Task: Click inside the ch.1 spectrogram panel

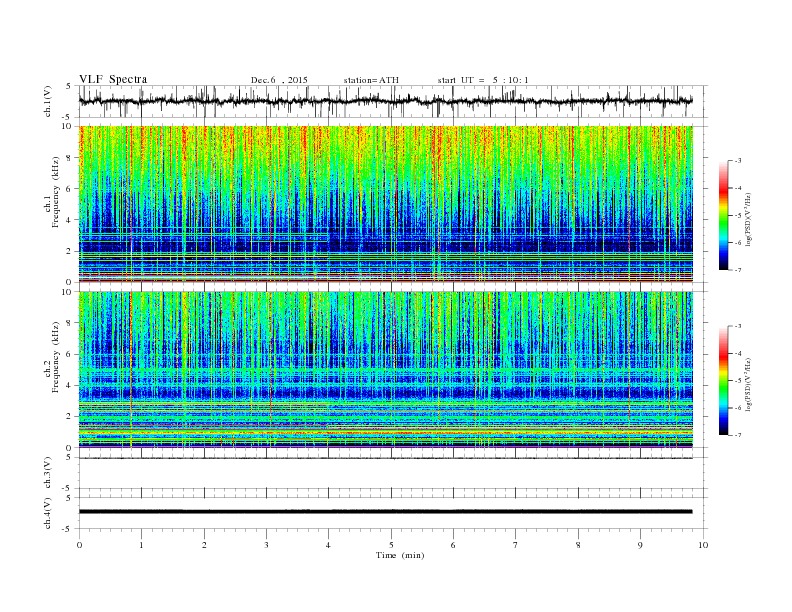Action: [x=385, y=204]
